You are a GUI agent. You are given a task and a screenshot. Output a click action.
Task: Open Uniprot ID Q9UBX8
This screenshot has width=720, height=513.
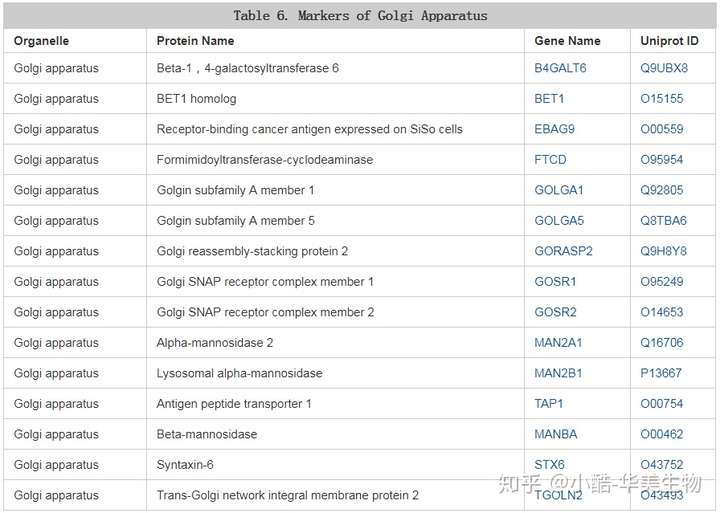pyautogui.click(x=664, y=68)
